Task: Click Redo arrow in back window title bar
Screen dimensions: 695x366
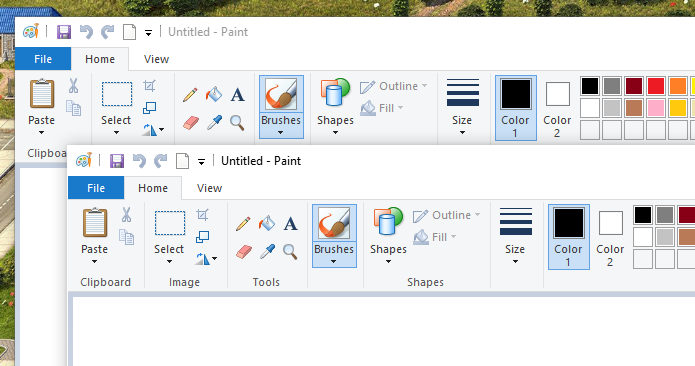Action: [108, 32]
